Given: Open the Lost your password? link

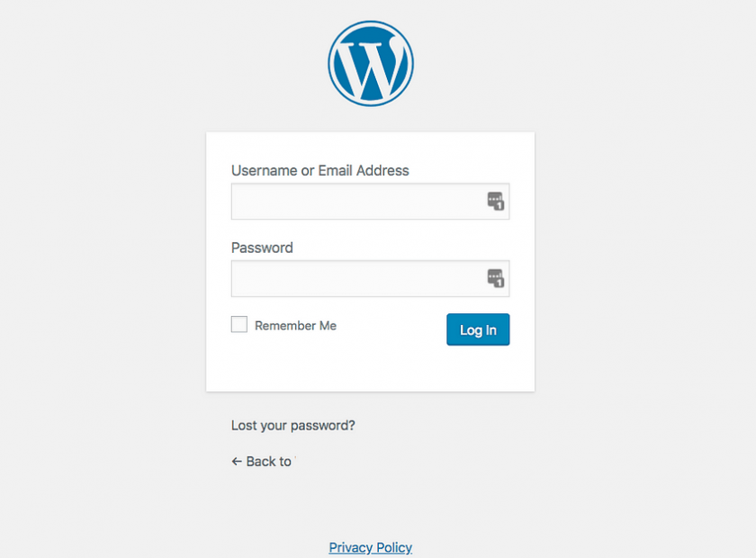Looking at the screenshot, I should pyautogui.click(x=293, y=426).
